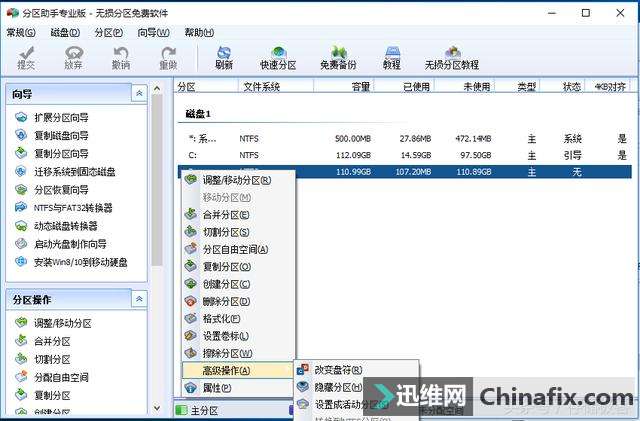Viewport: 640px width, 421px height.
Task: Click sidebar scrollbar down arrow
Action: [x=157, y=408]
